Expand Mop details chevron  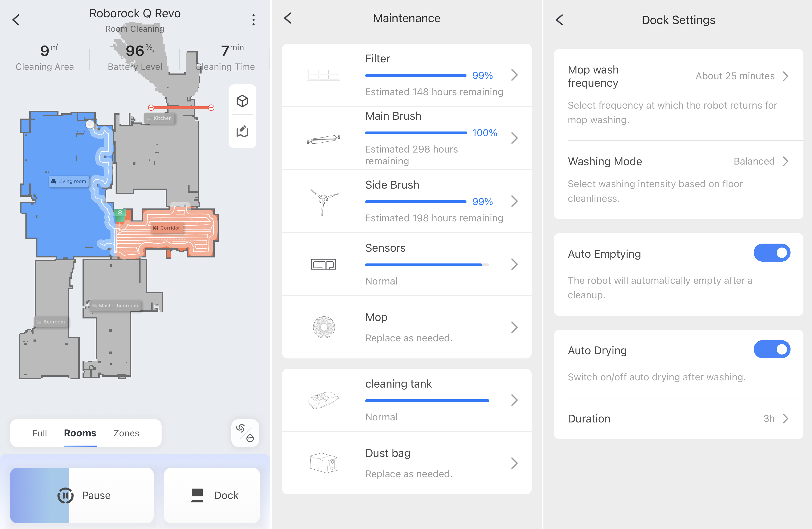click(x=515, y=327)
